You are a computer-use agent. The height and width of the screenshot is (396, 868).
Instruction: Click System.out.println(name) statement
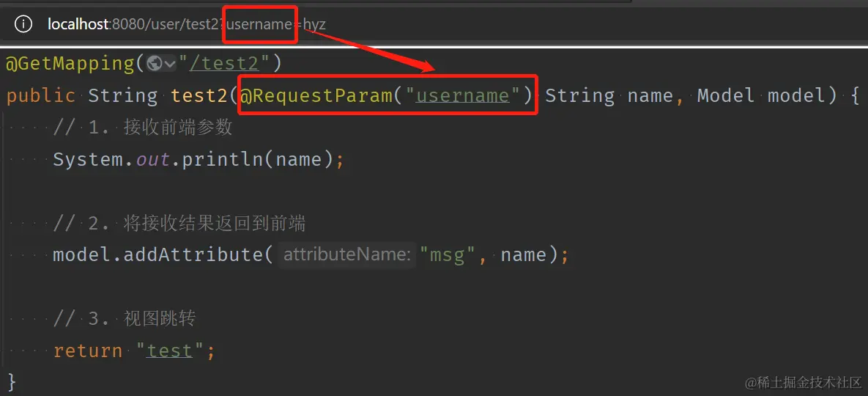point(199,160)
